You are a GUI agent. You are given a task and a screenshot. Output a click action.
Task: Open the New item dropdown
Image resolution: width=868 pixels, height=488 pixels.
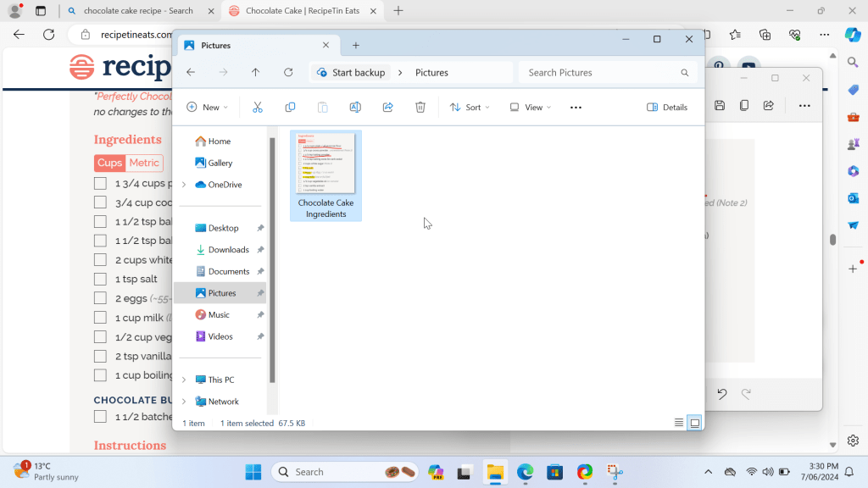tap(208, 108)
